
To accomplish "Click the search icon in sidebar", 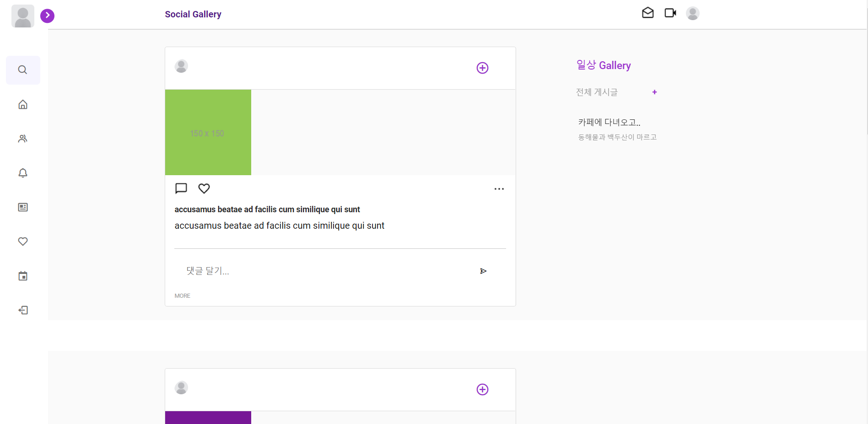I will 23,70.
